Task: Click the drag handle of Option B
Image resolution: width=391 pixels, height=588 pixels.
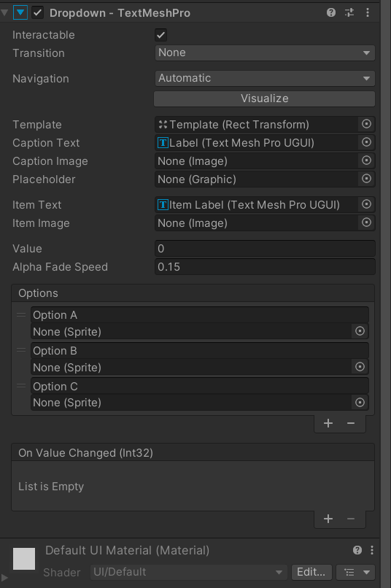Action: point(21,350)
